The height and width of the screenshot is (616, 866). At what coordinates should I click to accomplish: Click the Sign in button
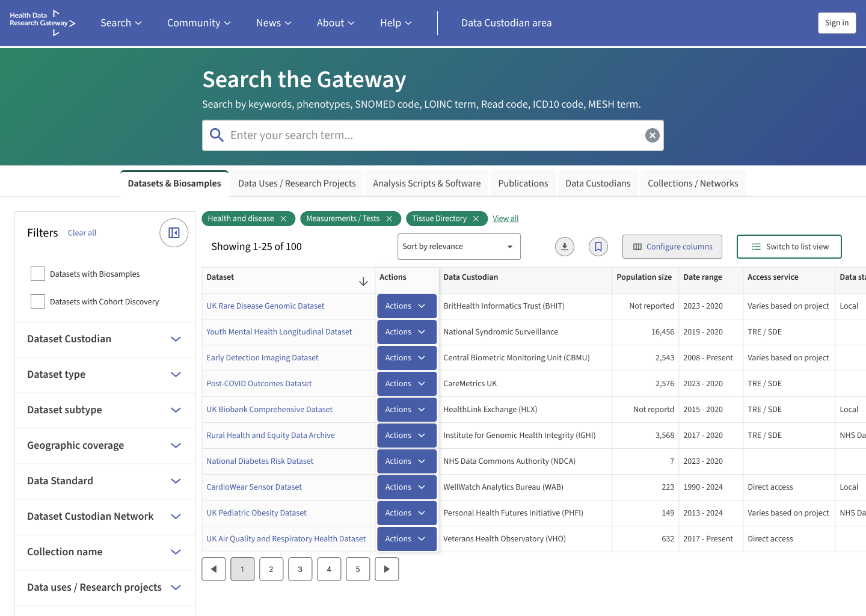(x=837, y=23)
